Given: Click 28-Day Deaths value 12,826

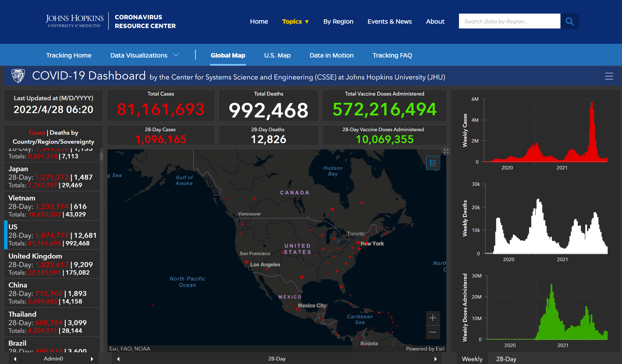Looking at the screenshot, I should pos(268,139).
